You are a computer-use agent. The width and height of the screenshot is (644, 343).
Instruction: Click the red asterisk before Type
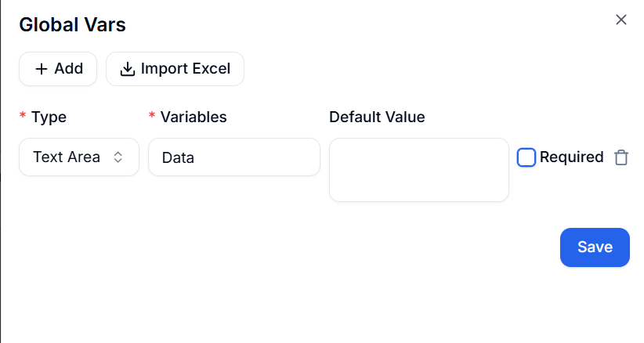pyautogui.click(x=23, y=117)
